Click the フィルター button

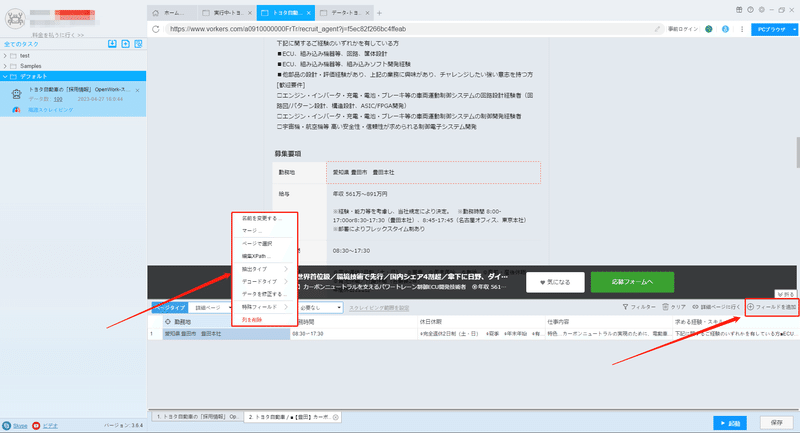[x=639, y=307]
